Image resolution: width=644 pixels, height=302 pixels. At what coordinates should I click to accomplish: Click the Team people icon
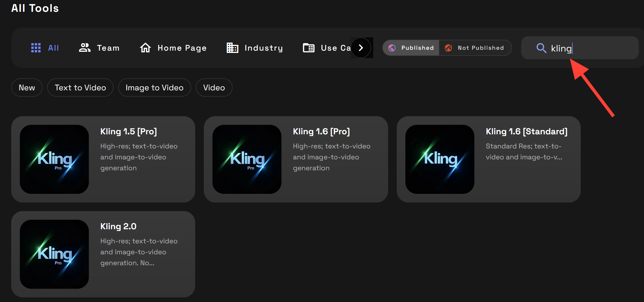click(84, 48)
